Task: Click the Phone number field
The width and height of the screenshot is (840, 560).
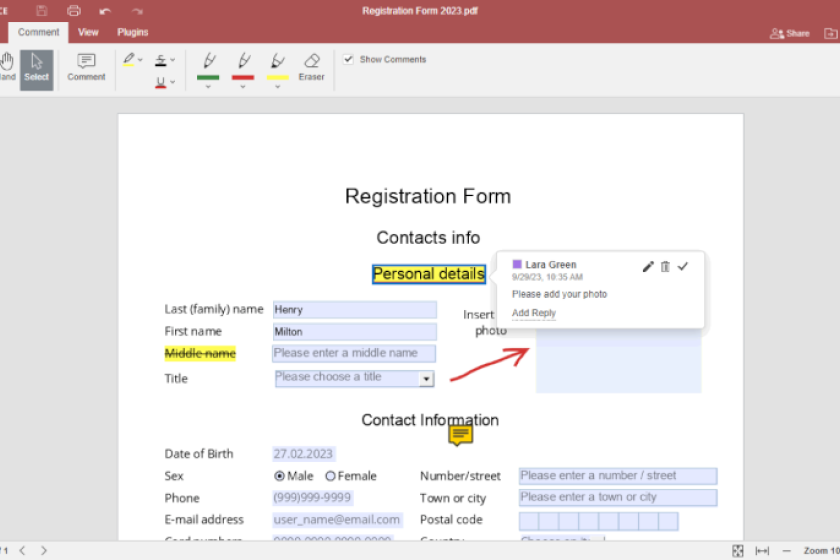Action: click(312, 498)
